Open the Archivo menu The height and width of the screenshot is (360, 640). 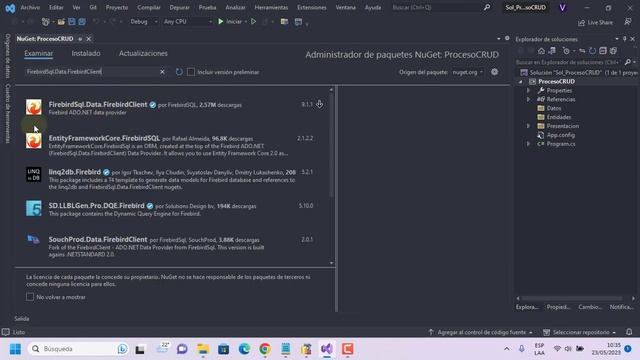coord(30,7)
